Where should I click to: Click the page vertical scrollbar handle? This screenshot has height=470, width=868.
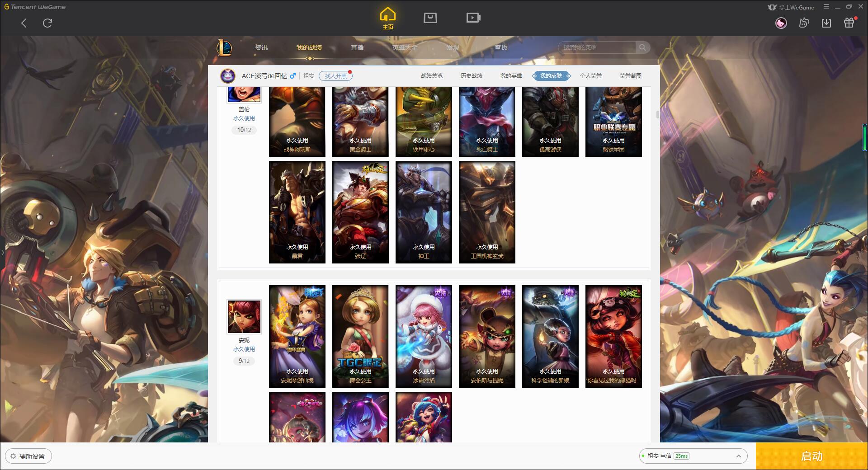click(x=657, y=114)
